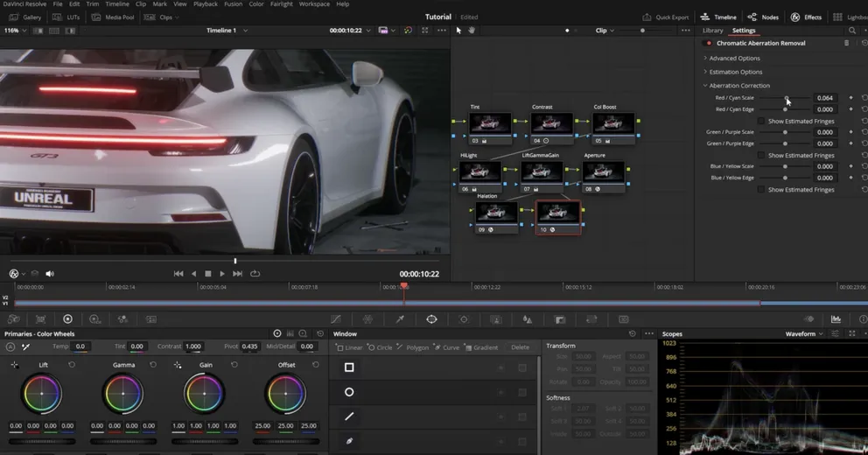This screenshot has height=455, width=868.
Task: Open the Blur palette icon
Action: (528, 319)
